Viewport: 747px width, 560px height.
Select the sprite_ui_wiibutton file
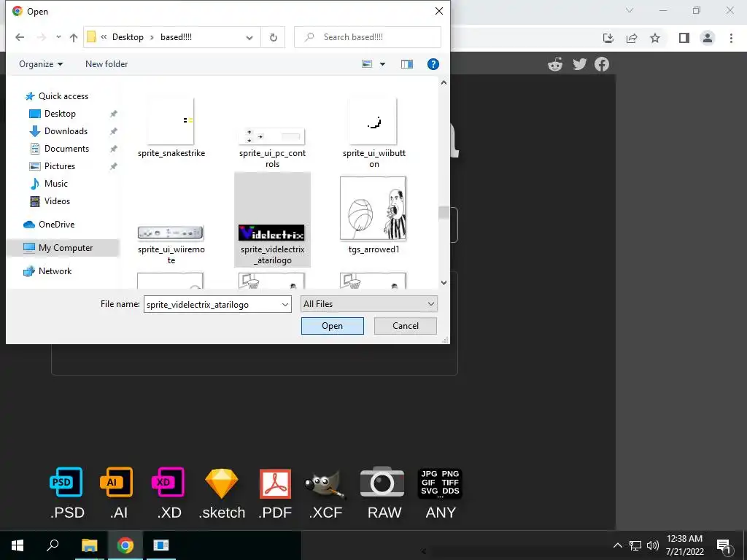pos(374,133)
